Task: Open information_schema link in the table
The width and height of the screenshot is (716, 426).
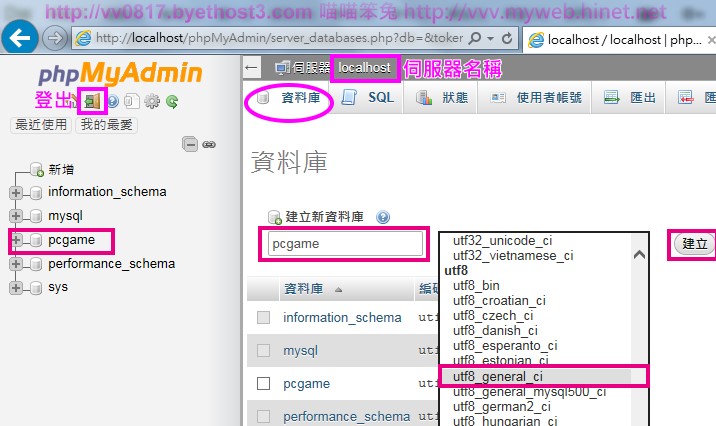Action: pyautogui.click(x=342, y=317)
